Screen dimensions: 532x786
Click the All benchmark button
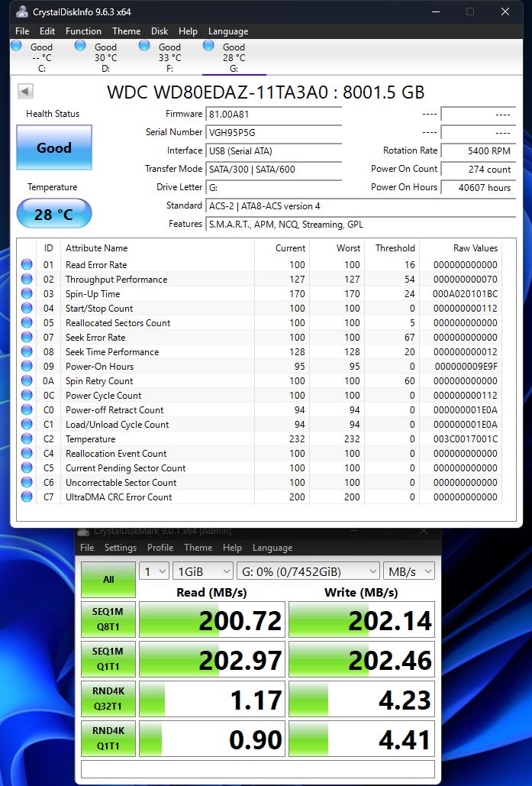click(108, 580)
